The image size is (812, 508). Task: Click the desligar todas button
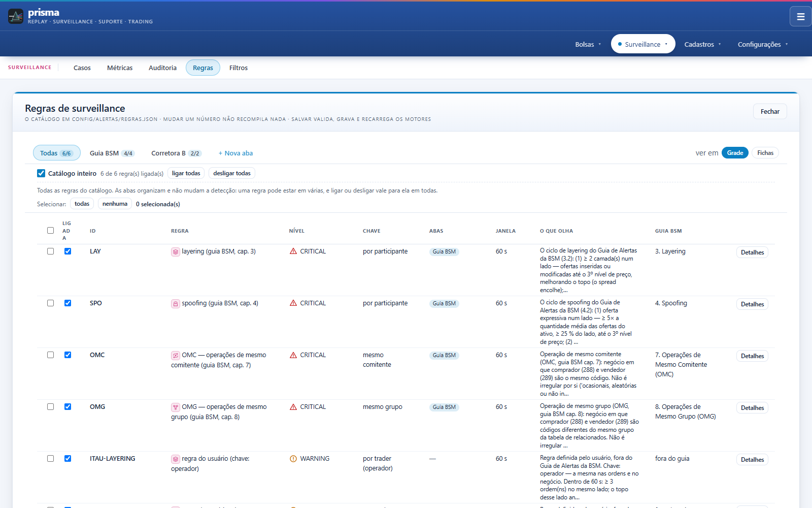pyautogui.click(x=232, y=173)
